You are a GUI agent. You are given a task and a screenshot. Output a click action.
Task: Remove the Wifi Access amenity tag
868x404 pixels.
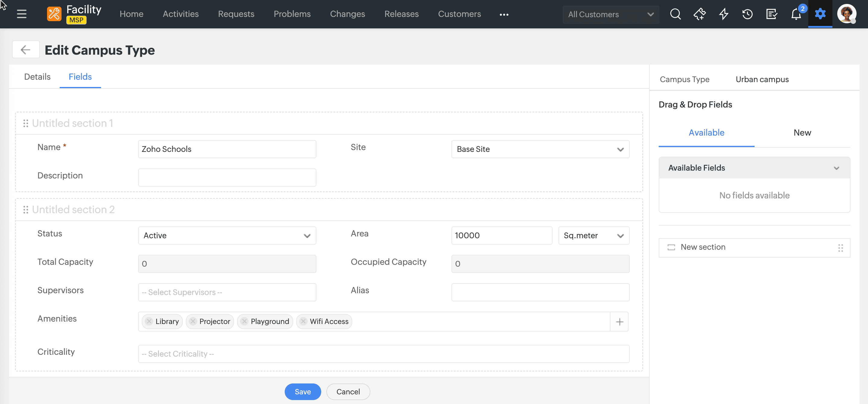(x=303, y=321)
